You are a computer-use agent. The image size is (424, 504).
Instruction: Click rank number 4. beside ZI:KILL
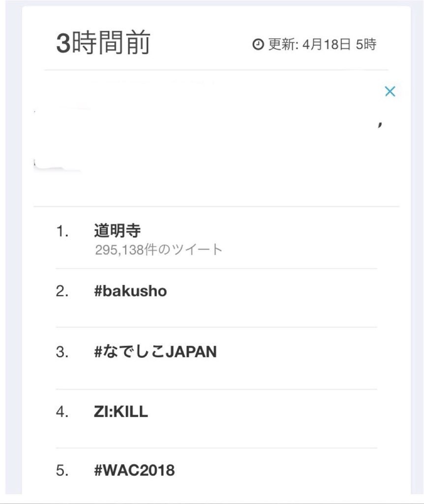[62, 412]
